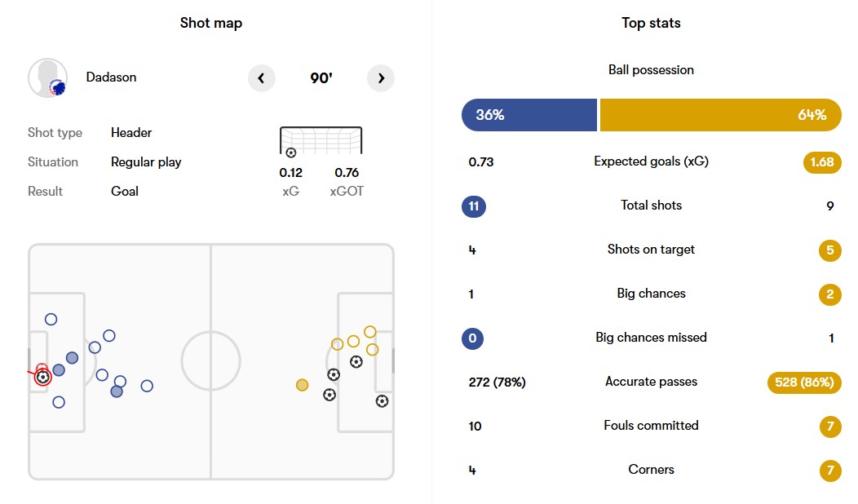Go to the previous shot arrow
This screenshot has height=504, width=858.
[261, 78]
